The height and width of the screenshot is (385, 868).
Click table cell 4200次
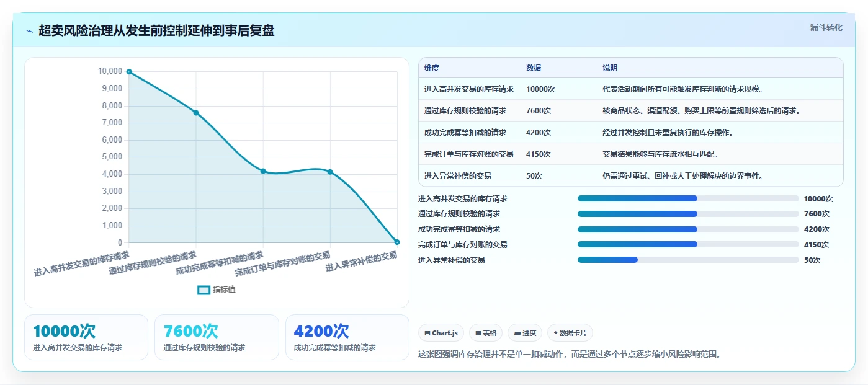[x=539, y=133]
